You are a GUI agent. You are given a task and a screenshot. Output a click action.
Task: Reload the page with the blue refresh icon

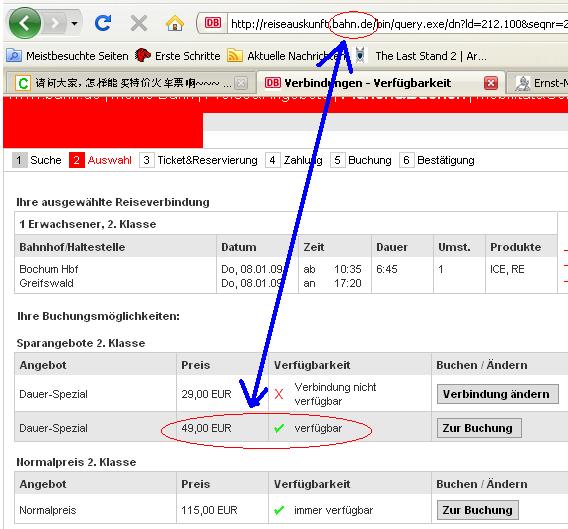[103, 23]
